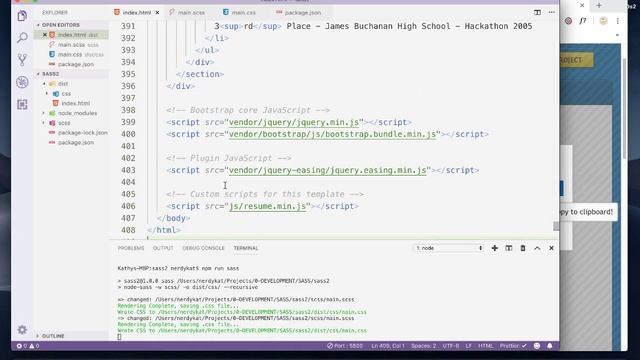Change end of line via LF
Image resolution: width=640 pixels, height=360 pixels.
click(469, 346)
